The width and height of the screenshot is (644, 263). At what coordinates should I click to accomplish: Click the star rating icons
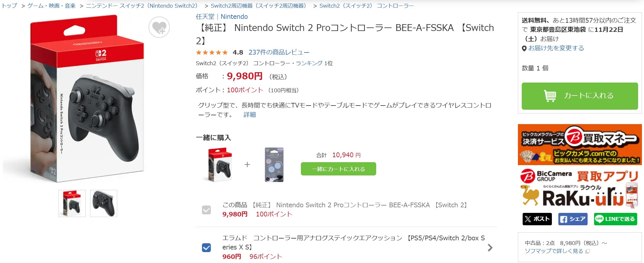tap(212, 52)
